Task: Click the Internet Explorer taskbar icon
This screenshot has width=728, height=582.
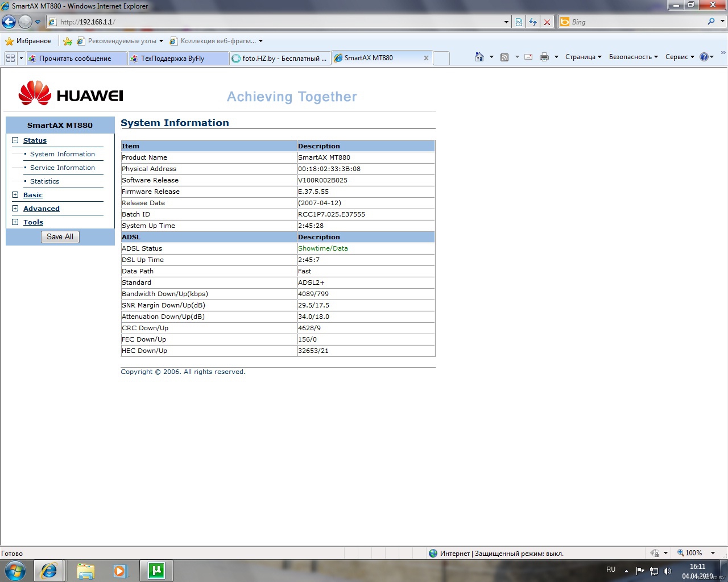Action: pos(49,571)
